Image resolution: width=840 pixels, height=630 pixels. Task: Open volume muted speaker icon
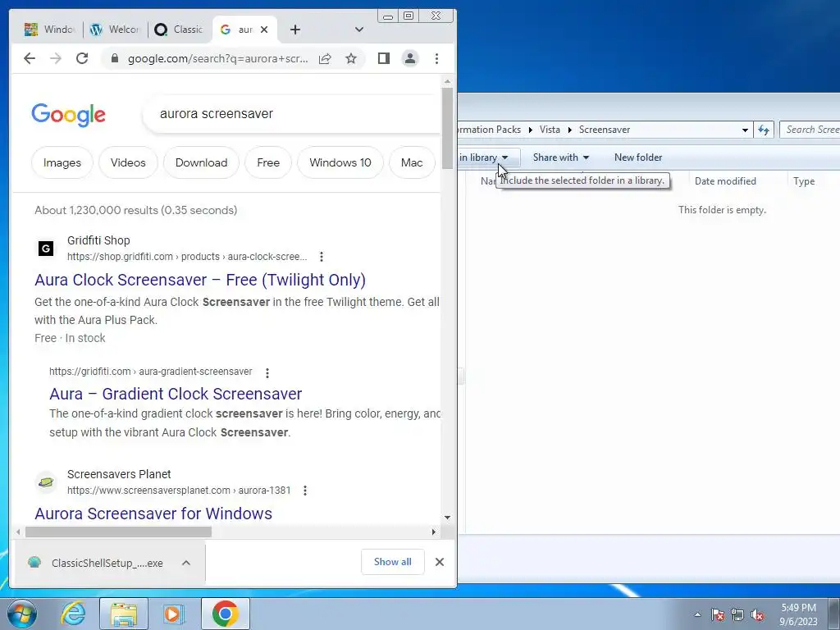(x=757, y=614)
